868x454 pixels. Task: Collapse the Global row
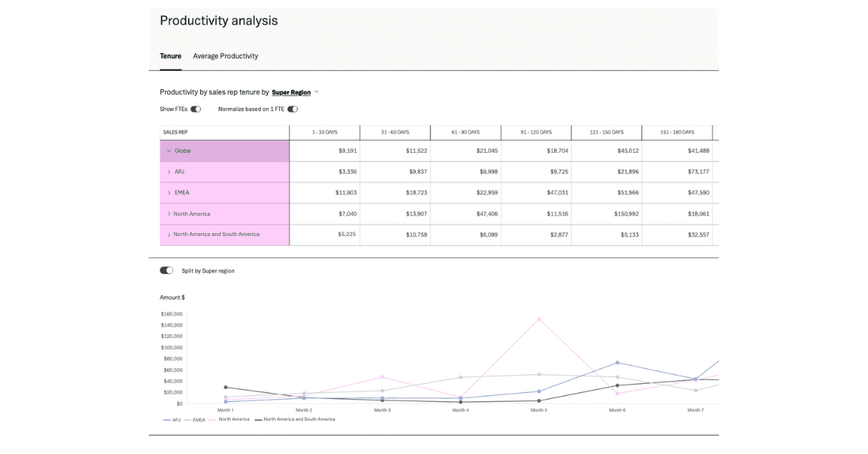[169, 151]
